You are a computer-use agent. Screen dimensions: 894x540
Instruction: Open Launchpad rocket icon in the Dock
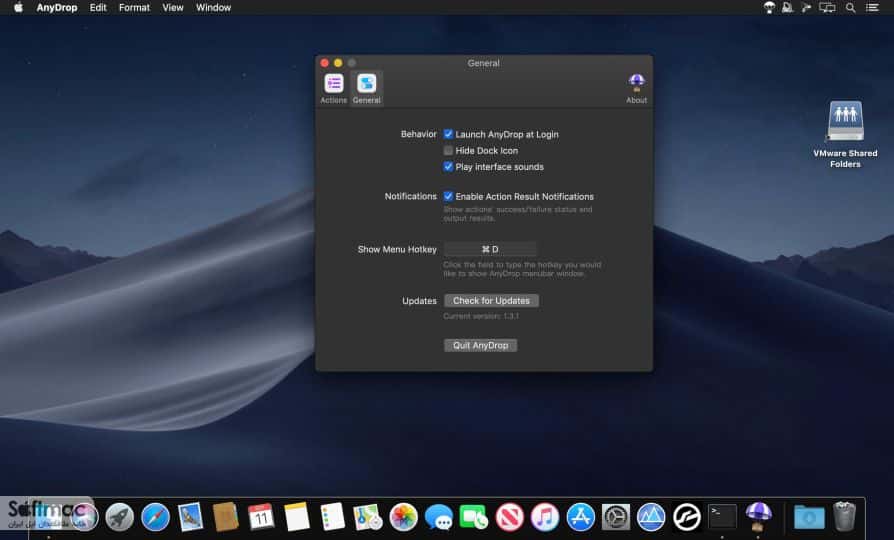click(x=120, y=517)
